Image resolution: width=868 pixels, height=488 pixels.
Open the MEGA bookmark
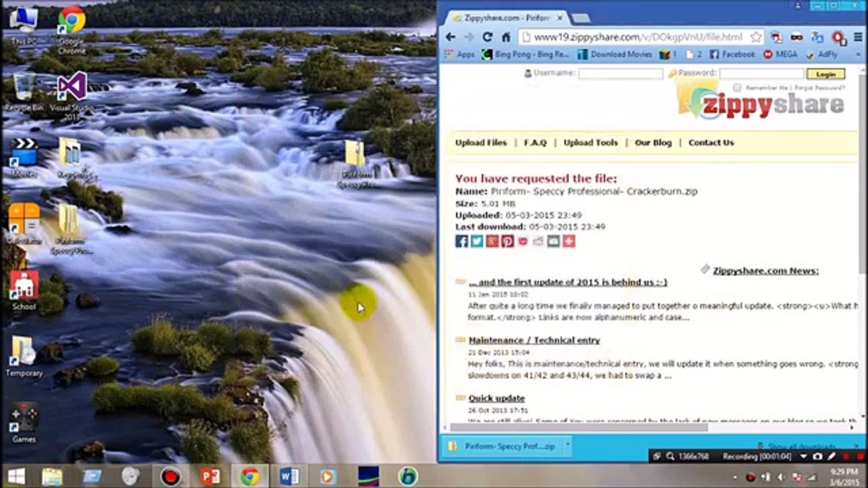tap(780, 54)
